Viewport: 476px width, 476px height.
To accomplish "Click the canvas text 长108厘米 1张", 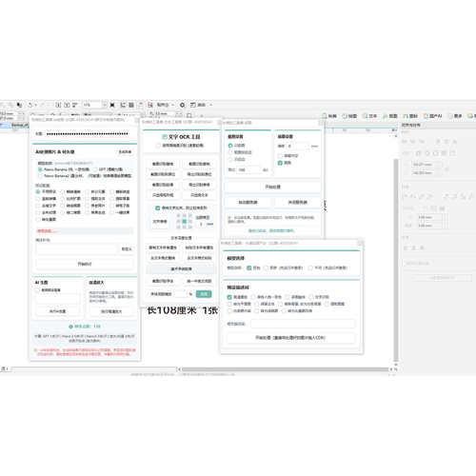I will coord(183,310).
